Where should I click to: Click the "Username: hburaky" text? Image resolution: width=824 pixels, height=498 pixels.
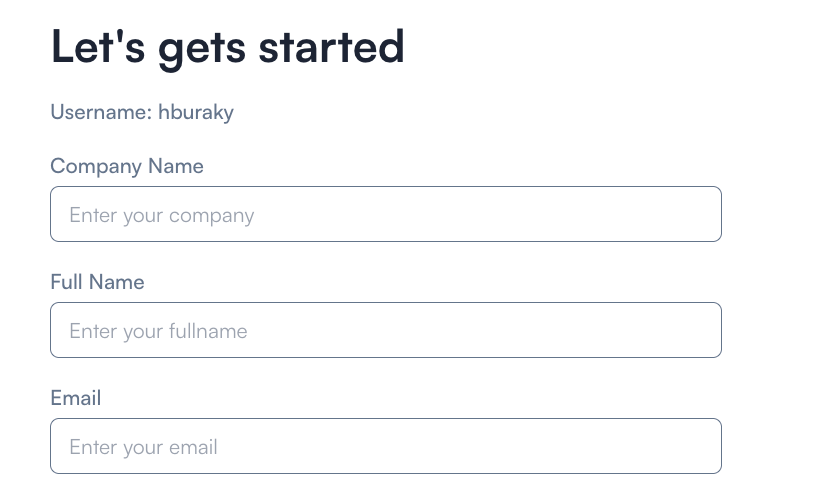coord(142,112)
